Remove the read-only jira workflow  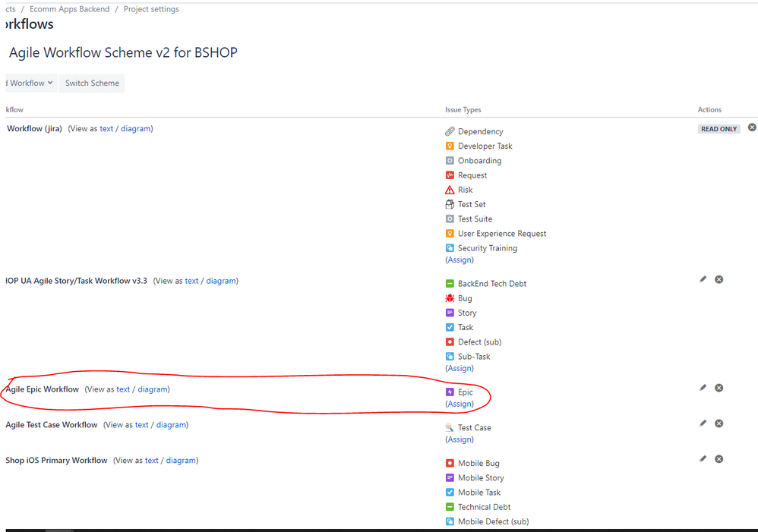752,127
